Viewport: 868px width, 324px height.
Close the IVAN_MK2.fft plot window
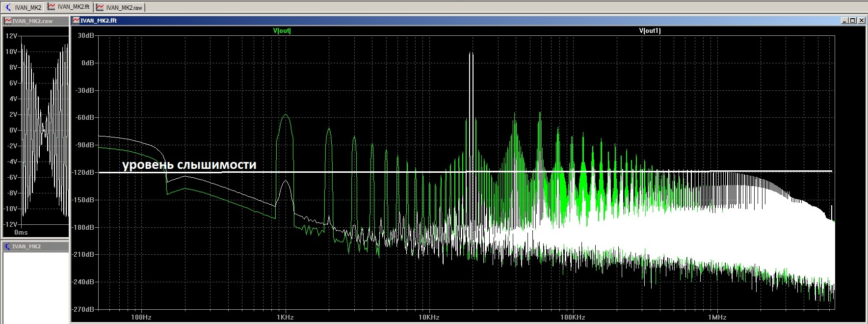point(861,21)
